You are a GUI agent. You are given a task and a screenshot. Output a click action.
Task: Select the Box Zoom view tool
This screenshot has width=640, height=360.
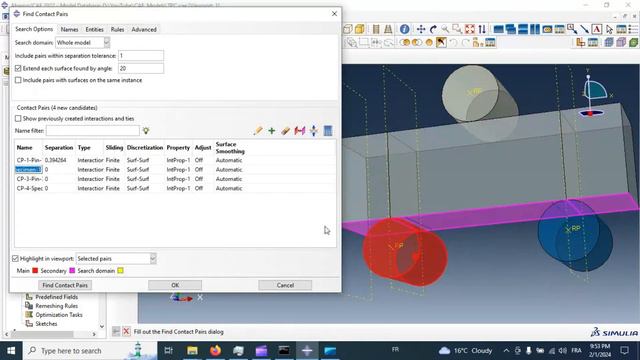(x=457, y=29)
